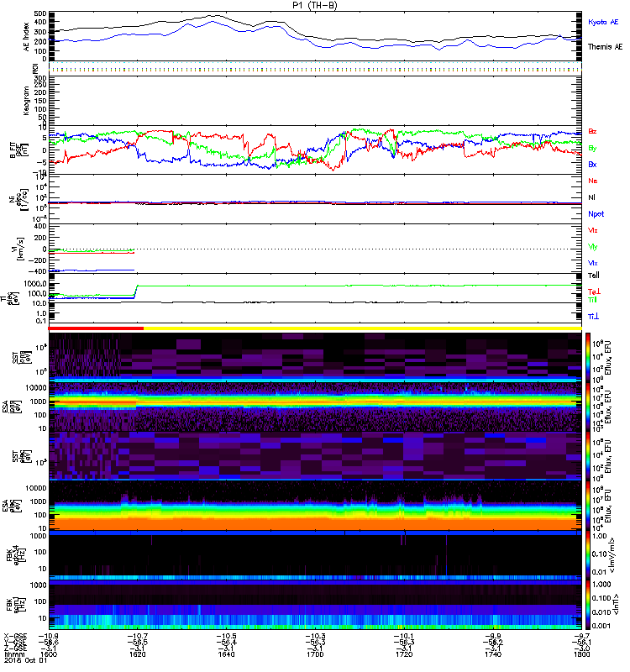The height and width of the screenshot is (672, 630).
Task: Click the red Viz velocity legend label
Action: click(x=592, y=230)
